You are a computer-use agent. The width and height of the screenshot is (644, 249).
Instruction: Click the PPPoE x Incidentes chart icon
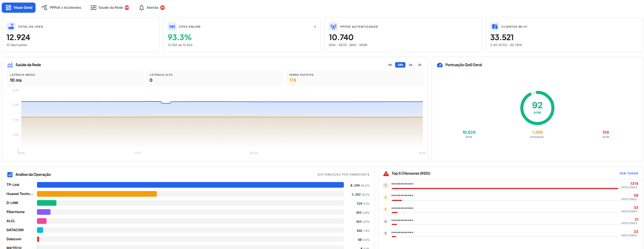45,8
